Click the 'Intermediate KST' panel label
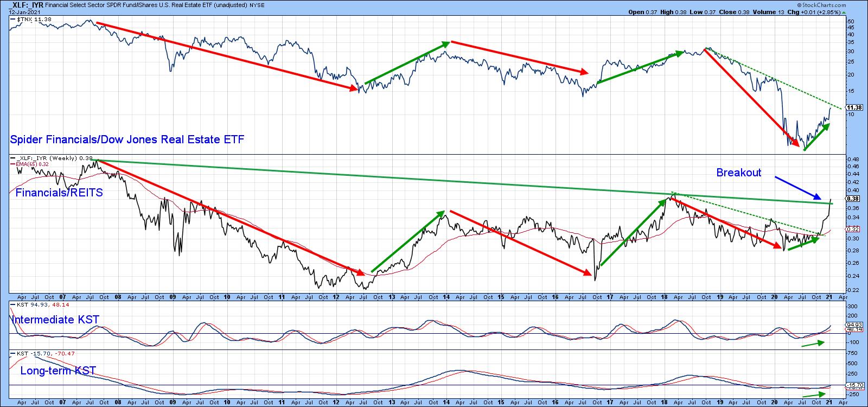The height and width of the screenshot is (407, 868). [x=55, y=320]
